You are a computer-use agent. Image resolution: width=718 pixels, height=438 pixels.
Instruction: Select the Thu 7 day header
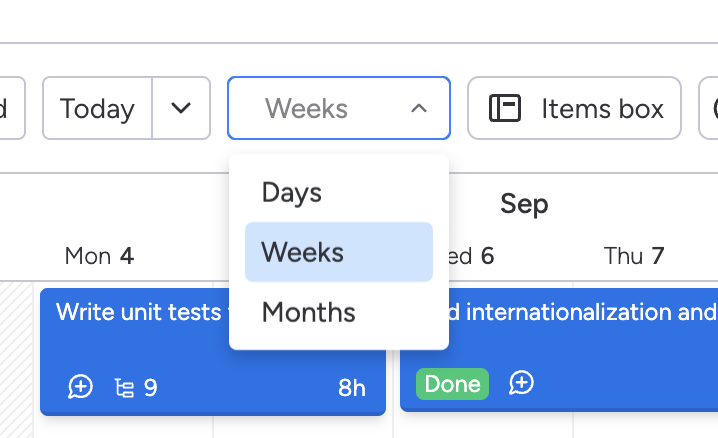point(634,256)
